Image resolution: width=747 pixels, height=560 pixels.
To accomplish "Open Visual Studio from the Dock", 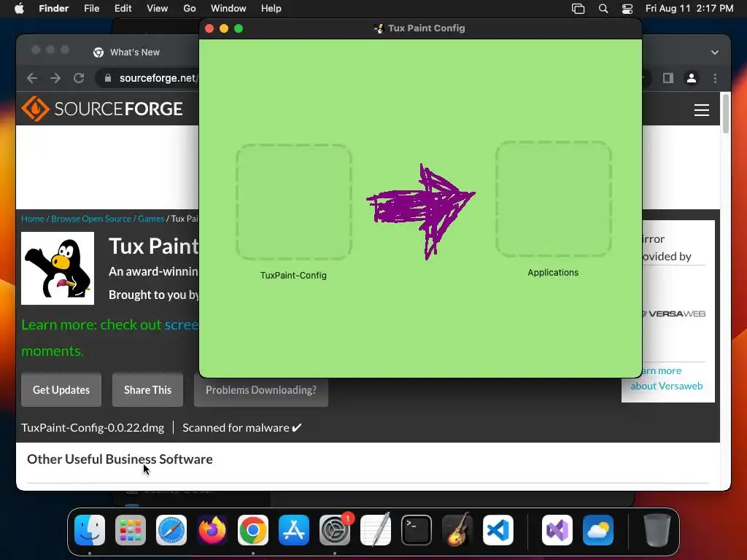I will 557,530.
